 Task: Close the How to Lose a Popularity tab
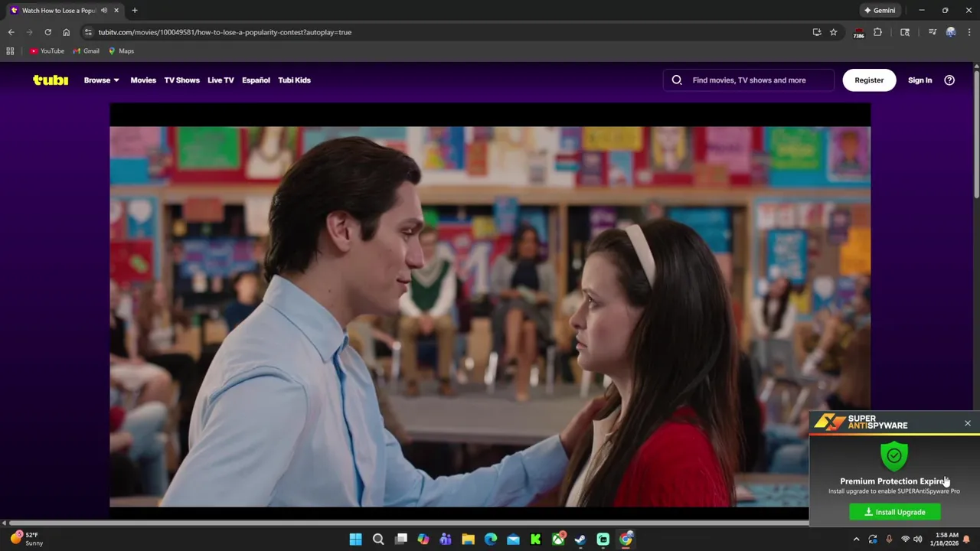(116, 11)
